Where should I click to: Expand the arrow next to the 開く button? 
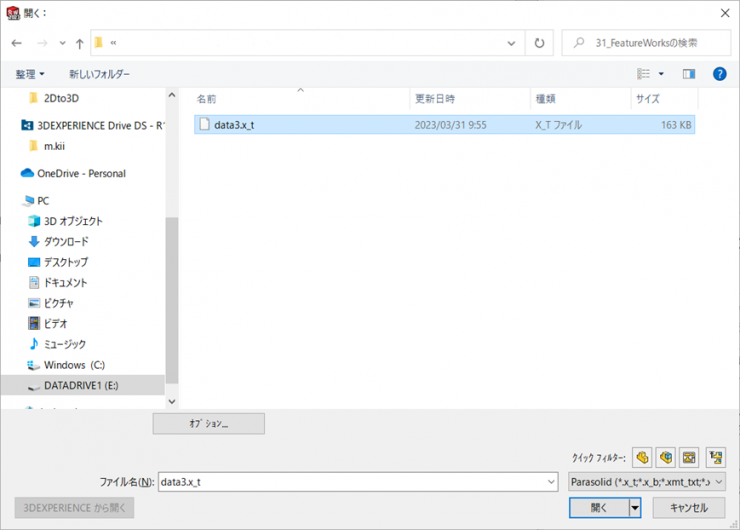[635, 508]
